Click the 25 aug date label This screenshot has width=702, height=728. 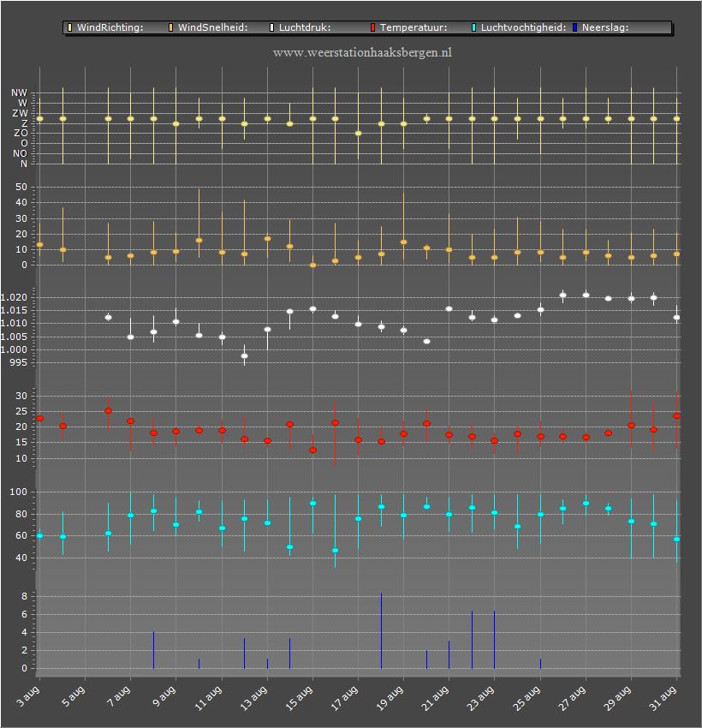click(x=527, y=698)
